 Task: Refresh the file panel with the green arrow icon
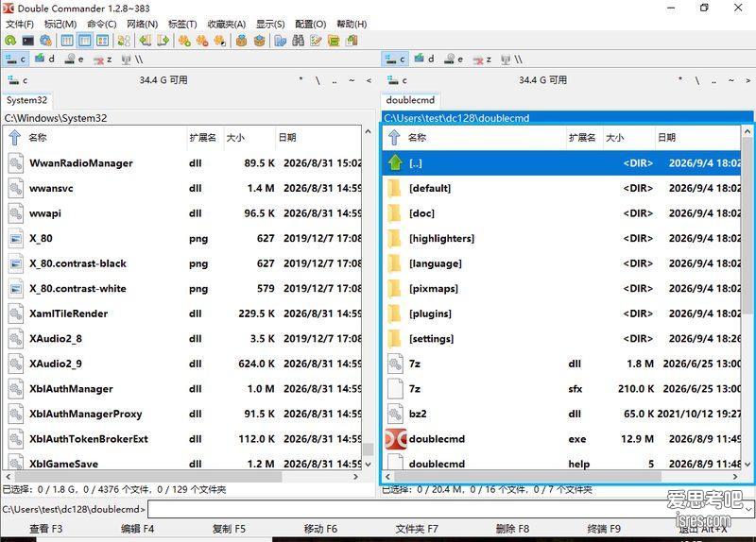[10, 41]
